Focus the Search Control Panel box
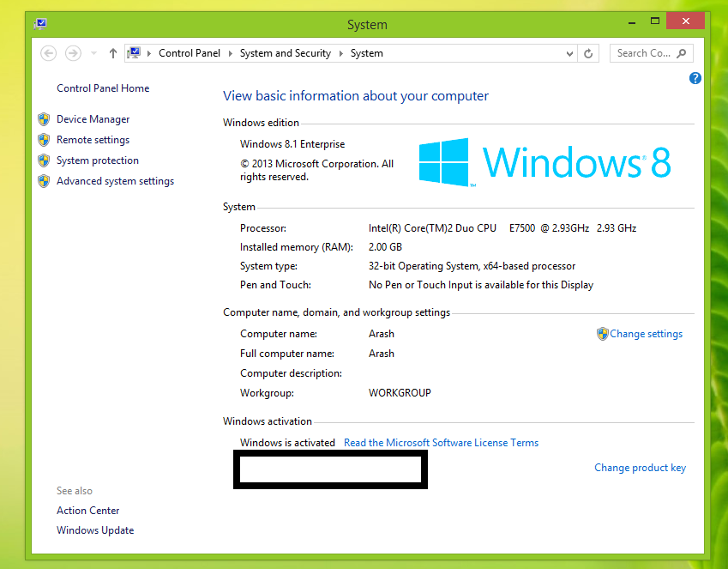Screen dimensions: 728x569 (x=652, y=53)
